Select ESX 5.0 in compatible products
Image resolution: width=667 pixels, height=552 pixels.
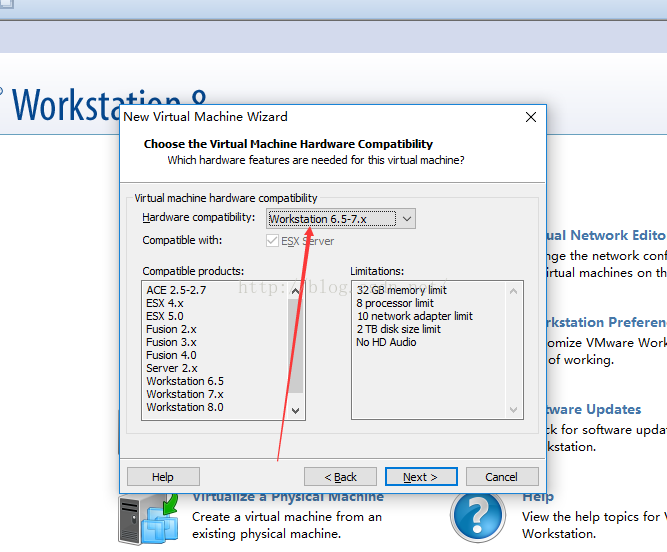pos(165,316)
